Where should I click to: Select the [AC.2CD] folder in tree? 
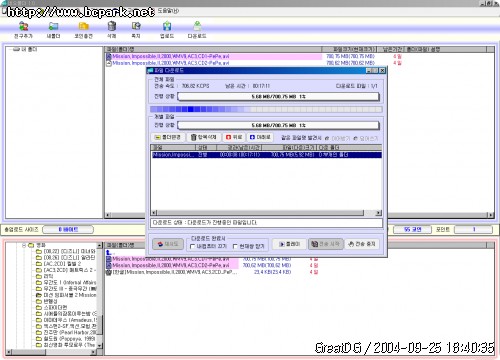point(62,264)
